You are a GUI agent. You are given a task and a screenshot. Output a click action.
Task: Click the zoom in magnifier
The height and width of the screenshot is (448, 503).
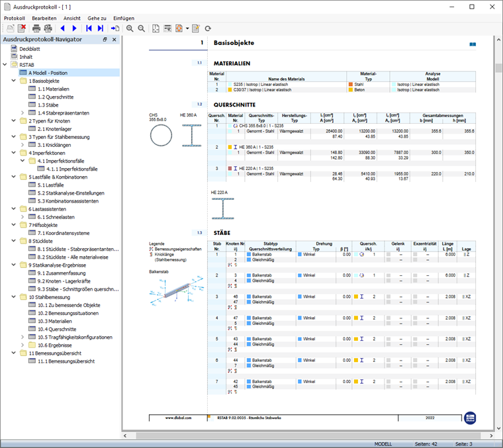[x=130, y=28]
